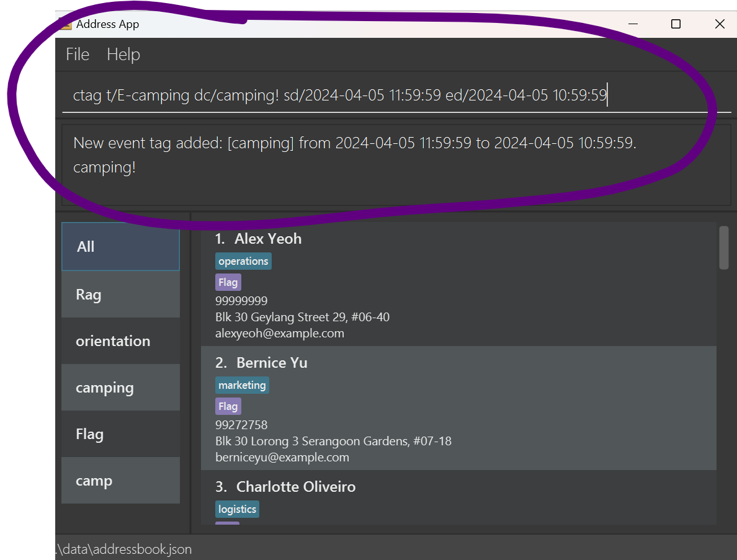Select the Alex Yeoh contact name
The width and height of the screenshot is (737, 560).
pos(268,239)
